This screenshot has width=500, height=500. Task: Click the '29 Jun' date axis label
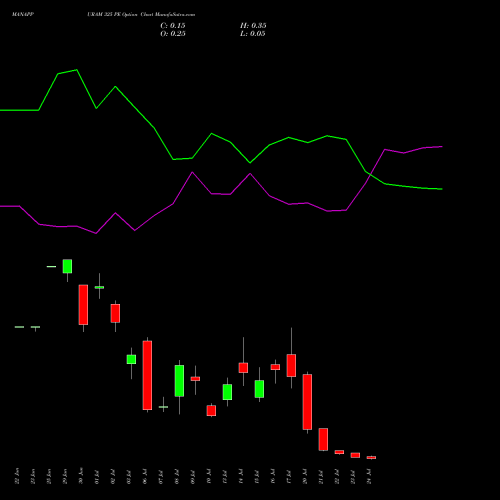65,476
